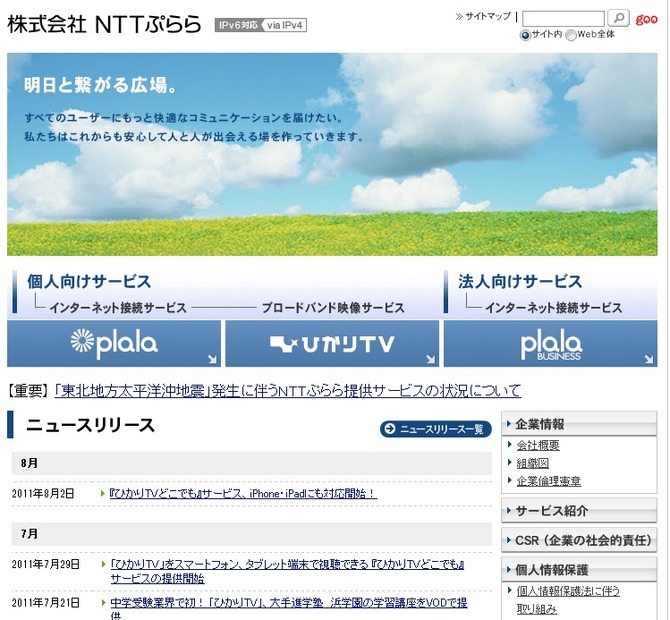The width and height of the screenshot is (670, 620).
Task: Click the 7月 news month header
Action: [252, 534]
